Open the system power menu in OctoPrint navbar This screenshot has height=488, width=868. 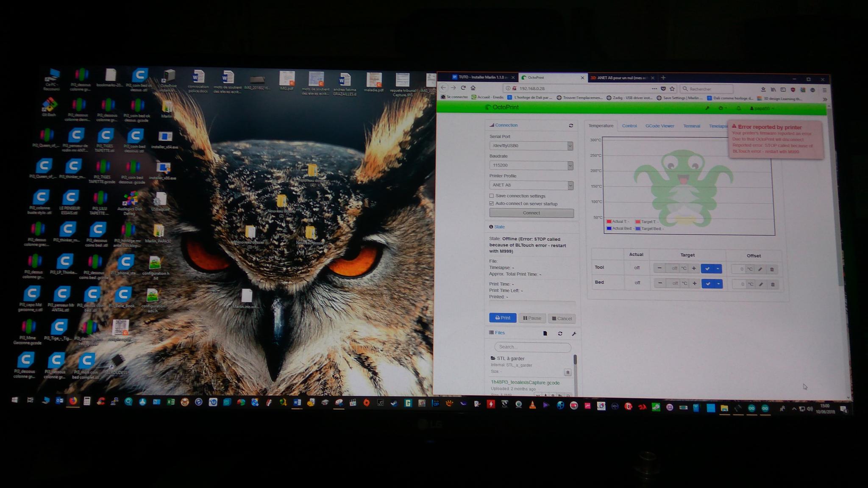coord(722,108)
